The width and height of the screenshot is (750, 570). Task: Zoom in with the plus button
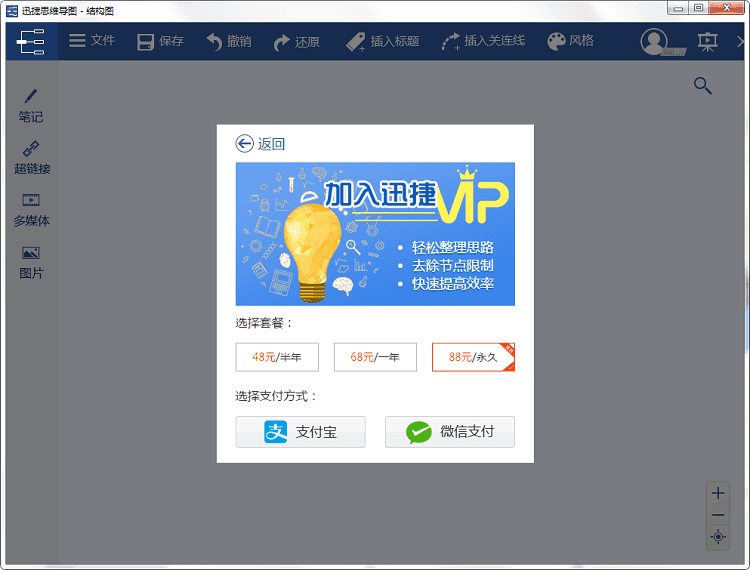(717, 493)
